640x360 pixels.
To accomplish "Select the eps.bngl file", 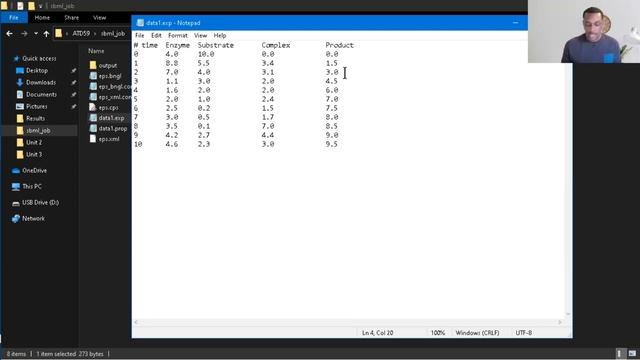I will pyautogui.click(x=110, y=76).
